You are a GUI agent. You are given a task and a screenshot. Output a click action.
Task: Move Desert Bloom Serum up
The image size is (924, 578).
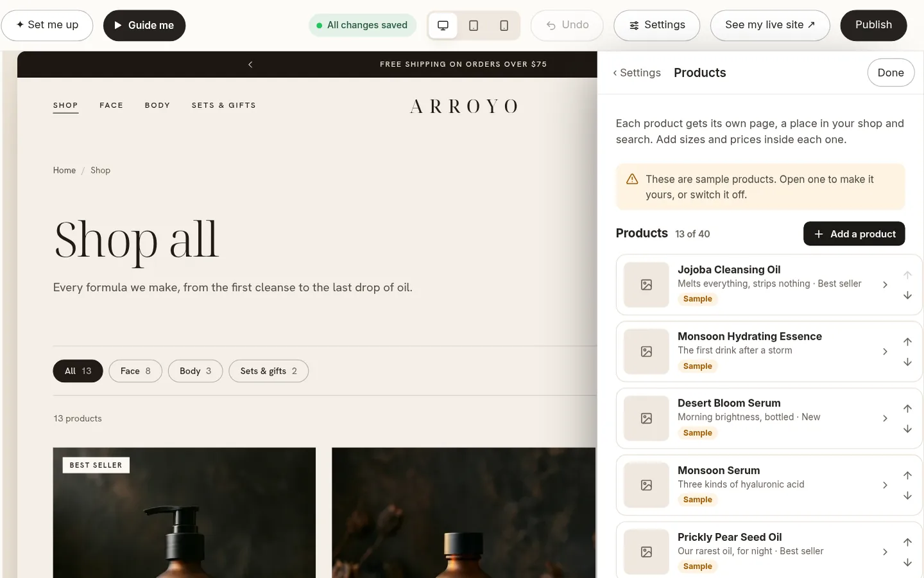[907, 408]
